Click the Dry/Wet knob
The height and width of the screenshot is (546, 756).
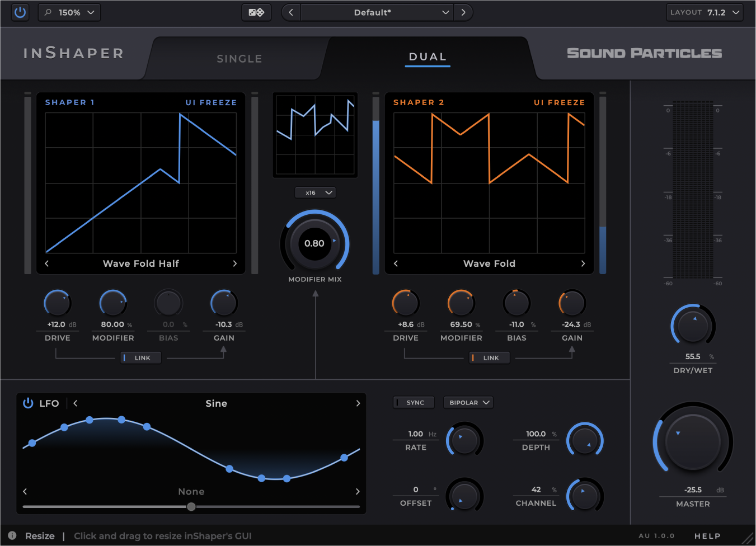(693, 326)
